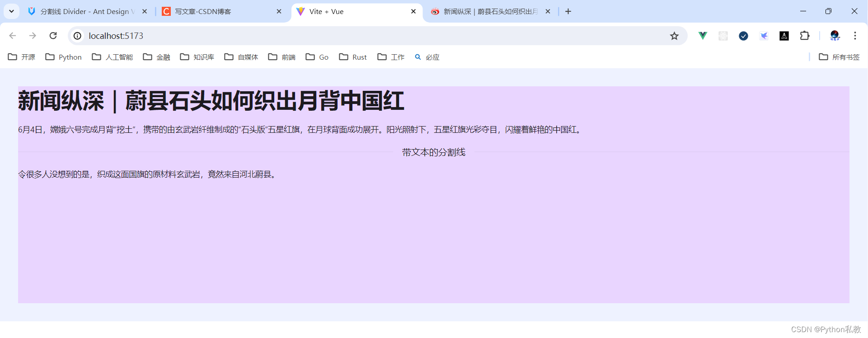Image resolution: width=868 pixels, height=338 pixels.
Task: Open the Vue devtools extension icon
Action: [x=703, y=36]
